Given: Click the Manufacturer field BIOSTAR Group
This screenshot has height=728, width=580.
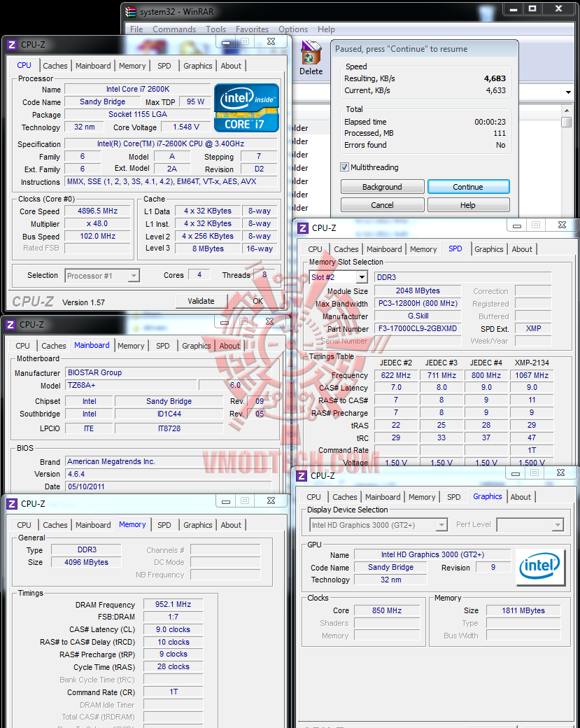Looking at the screenshot, I should click(x=169, y=372).
